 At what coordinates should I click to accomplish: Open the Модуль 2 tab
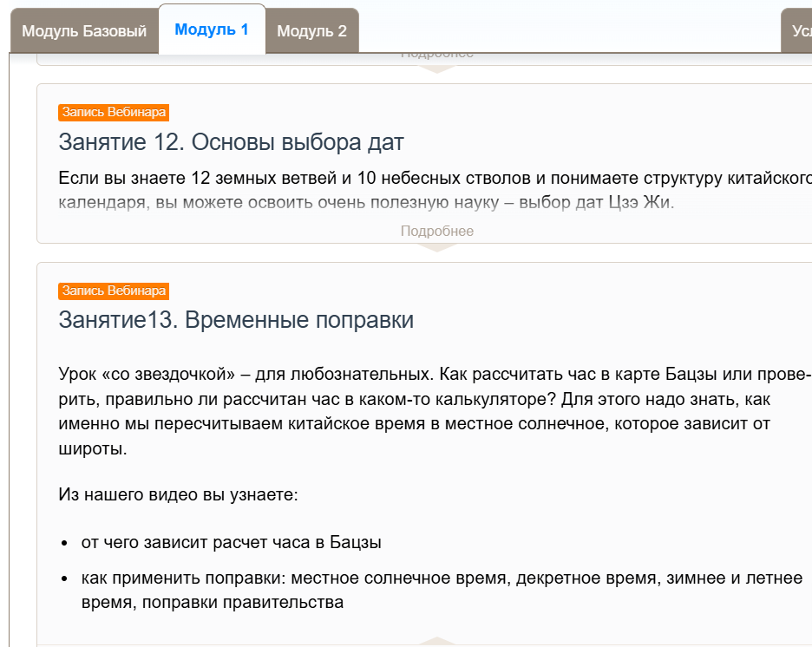tap(311, 31)
